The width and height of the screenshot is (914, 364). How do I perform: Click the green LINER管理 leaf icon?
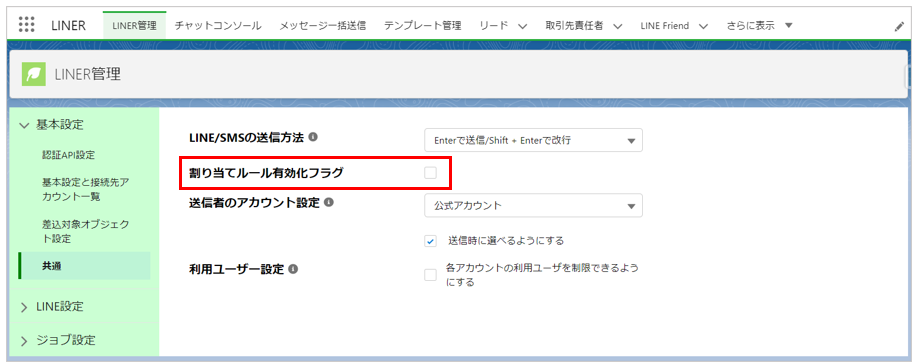tap(34, 74)
